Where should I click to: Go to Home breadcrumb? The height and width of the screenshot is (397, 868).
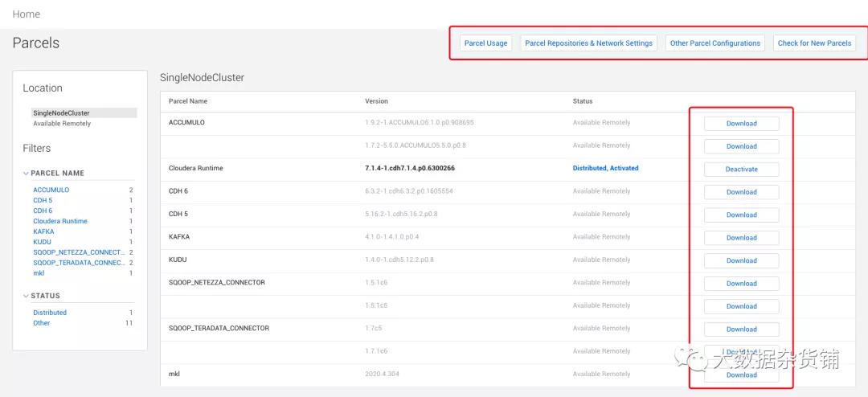pyautogui.click(x=26, y=14)
